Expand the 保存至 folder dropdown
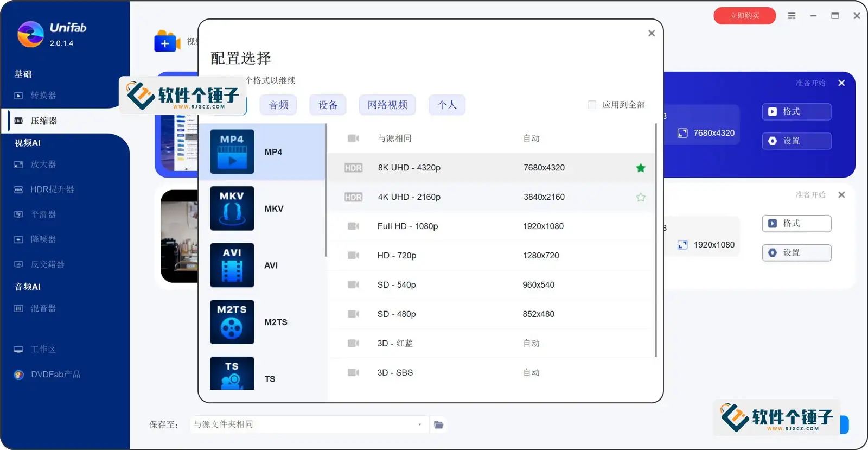This screenshot has height=450, width=868. point(419,424)
